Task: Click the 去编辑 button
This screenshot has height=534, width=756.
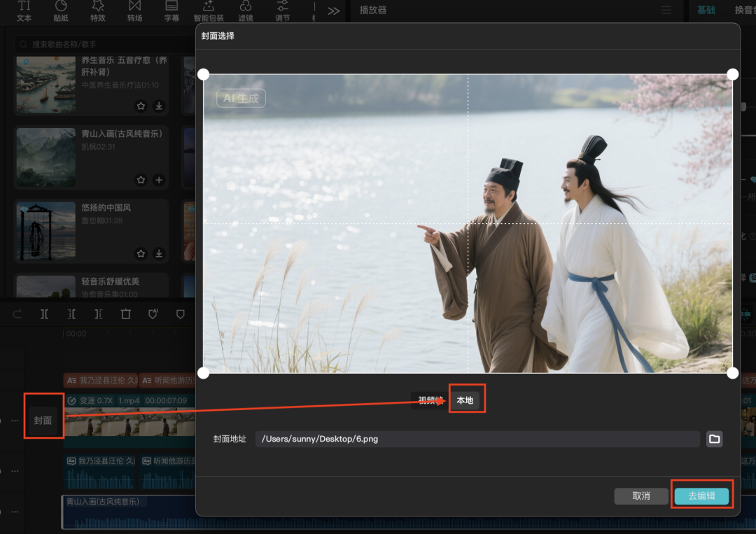Action: point(701,496)
